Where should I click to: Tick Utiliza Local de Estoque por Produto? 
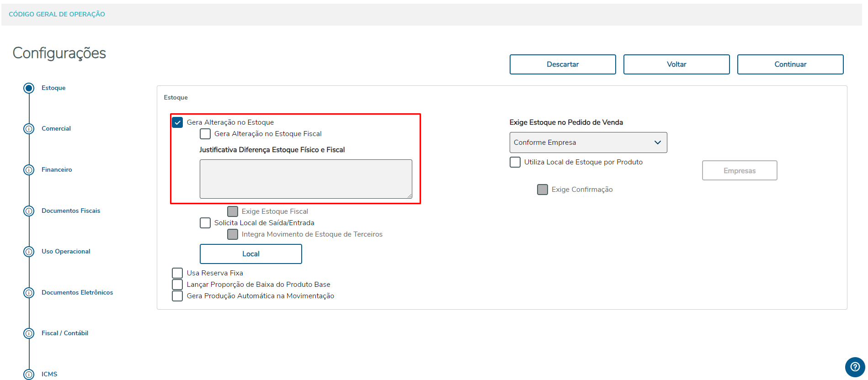(515, 162)
